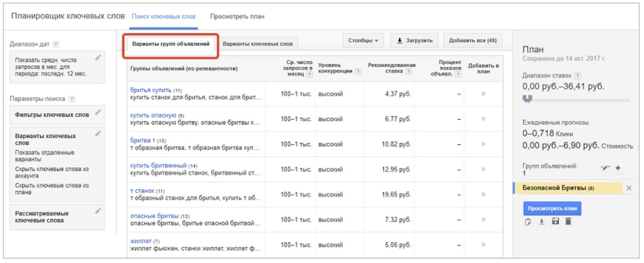Add the брить купить group to the plan
Image resolution: width=644 pixels, height=263 pixels.
point(483,94)
